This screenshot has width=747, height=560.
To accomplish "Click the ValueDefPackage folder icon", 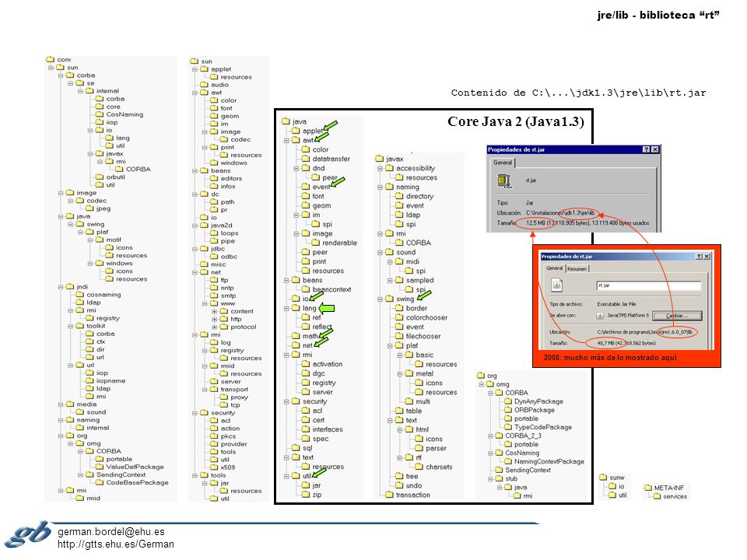I will [x=99, y=467].
